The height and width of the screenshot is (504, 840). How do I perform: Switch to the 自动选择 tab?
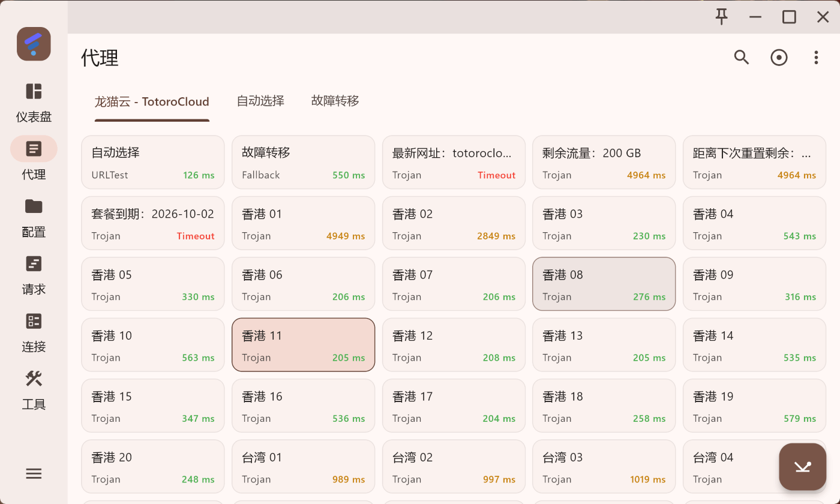(x=260, y=101)
